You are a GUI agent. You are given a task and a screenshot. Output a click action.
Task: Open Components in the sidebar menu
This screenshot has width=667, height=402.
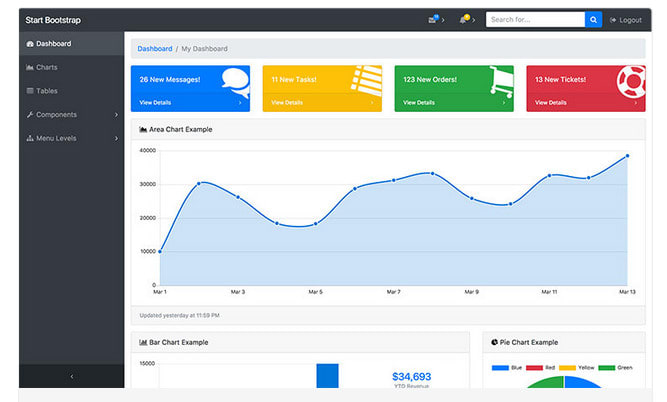coord(71,114)
